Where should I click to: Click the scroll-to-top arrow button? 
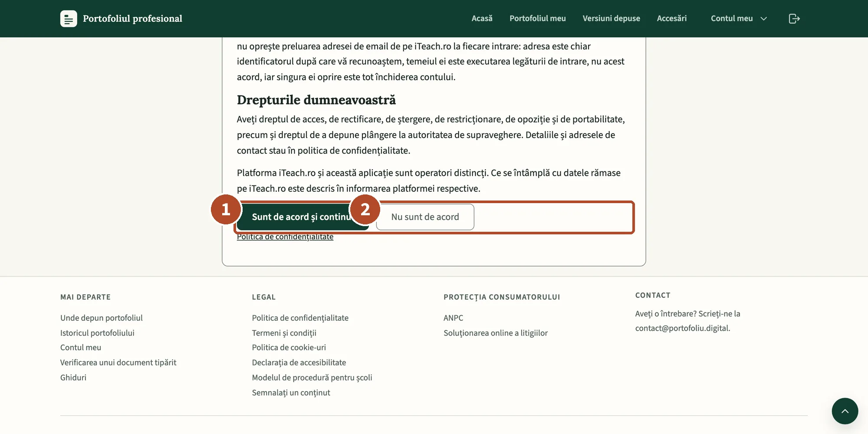[845, 411]
